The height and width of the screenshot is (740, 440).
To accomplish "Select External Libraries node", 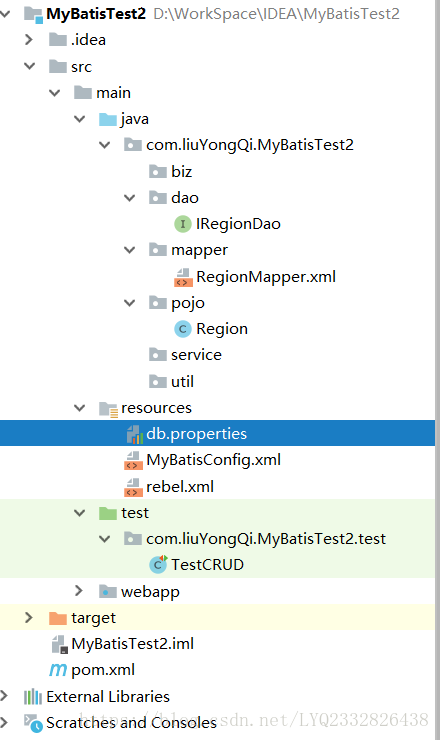I will tap(108, 697).
